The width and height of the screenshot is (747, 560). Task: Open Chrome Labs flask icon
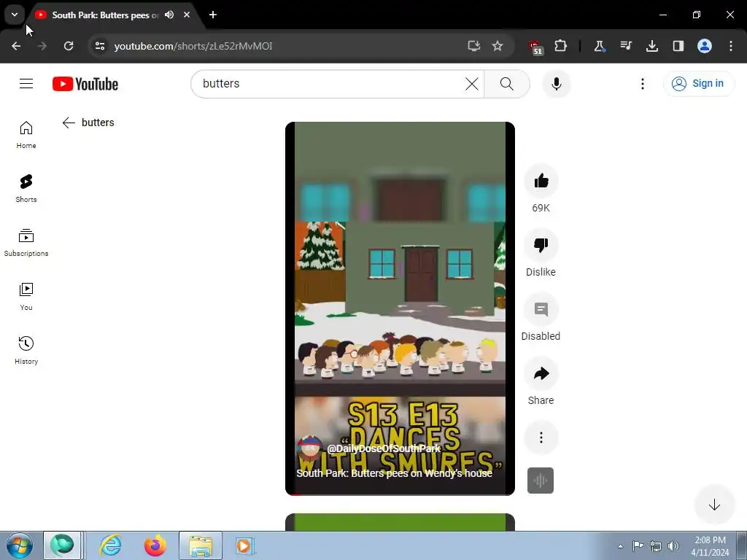(x=600, y=46)
